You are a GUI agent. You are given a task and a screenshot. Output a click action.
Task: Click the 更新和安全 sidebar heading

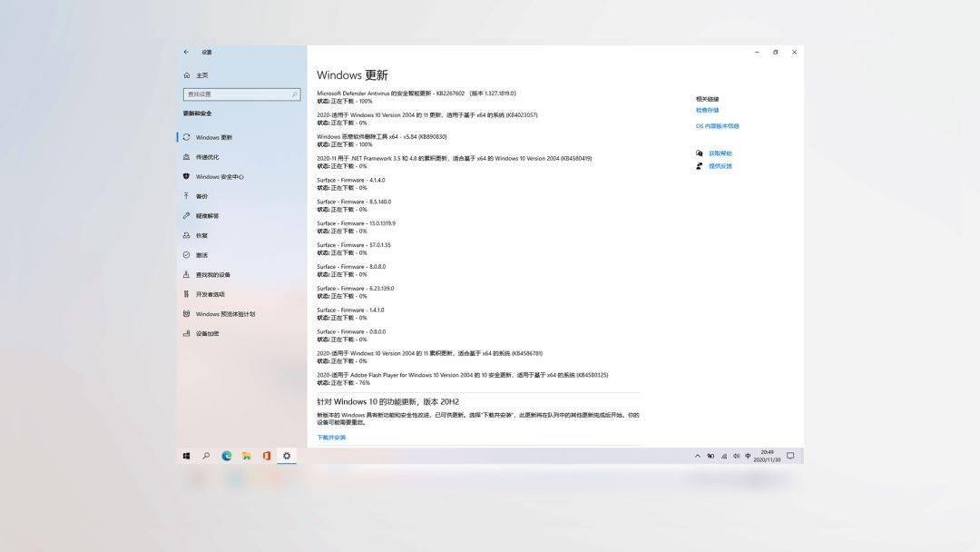click(x=198, y=113)
